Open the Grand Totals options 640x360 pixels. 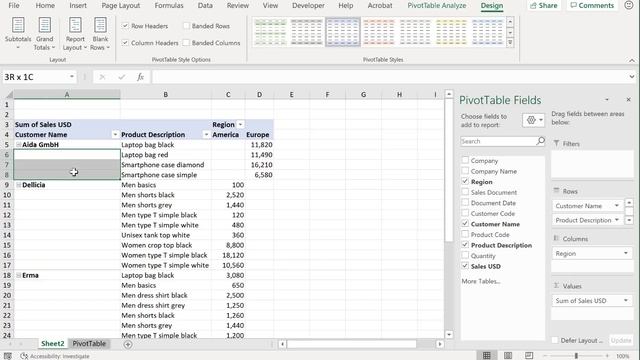coord(44,34)
